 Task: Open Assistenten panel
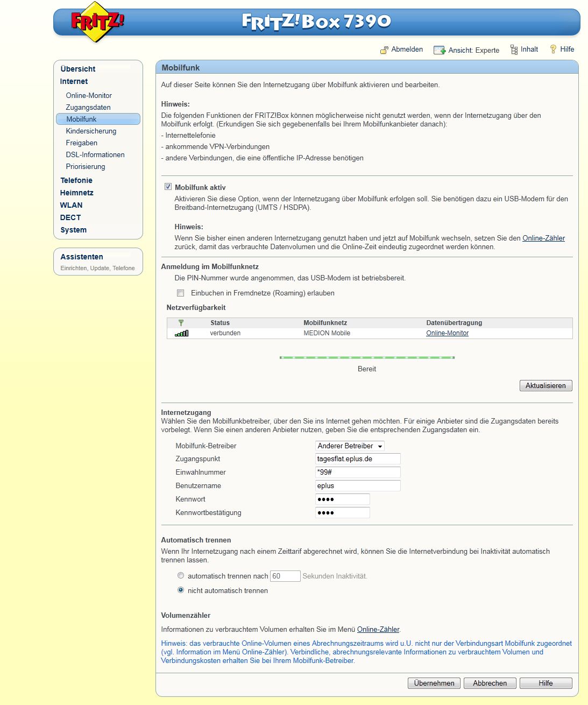pyautogui.click(x=98, y=261)
